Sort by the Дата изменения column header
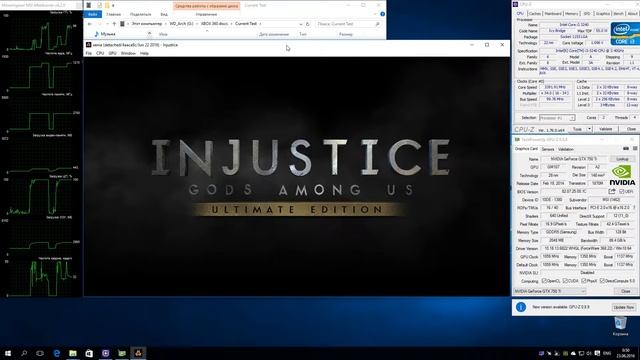 [274, 34]
